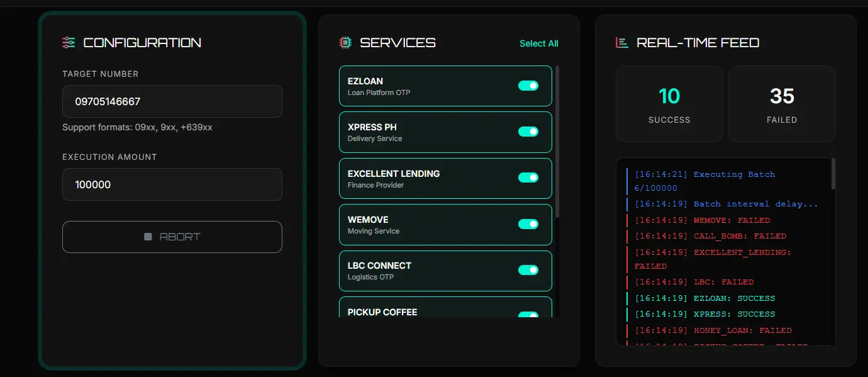Focus the Execution Amount input field
This screenshot has height=377, width=868.
[172, 184]
